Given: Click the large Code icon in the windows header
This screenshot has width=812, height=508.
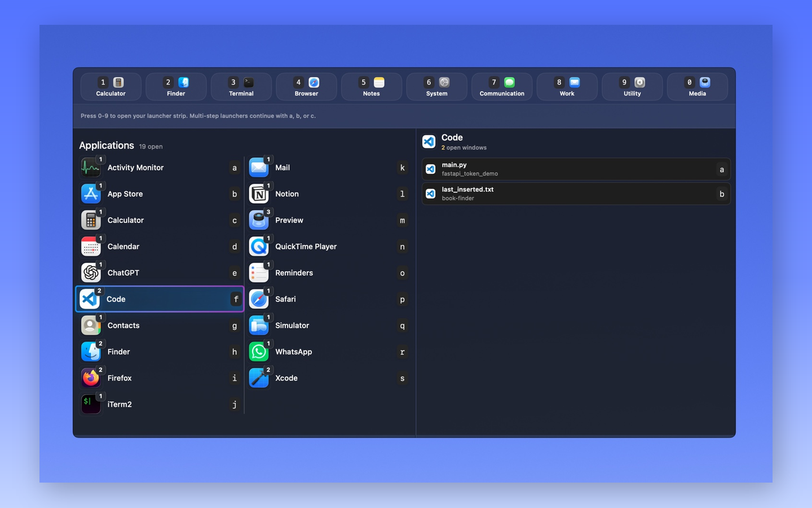Looking at the screenshot, I should 429,142.
